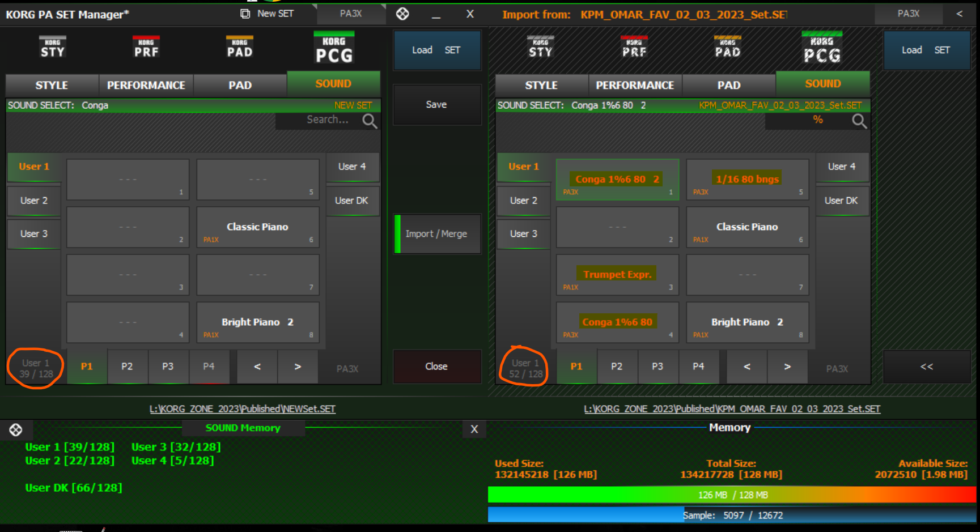Select left panel Bright Piano 2 slot
Screen dimensions: 980x532
click(x=258, y=322)
